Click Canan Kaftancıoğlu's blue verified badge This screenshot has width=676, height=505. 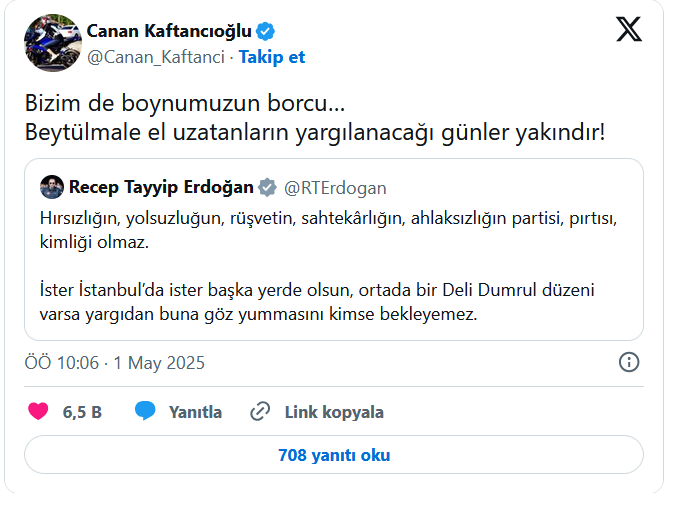[265, 32]
